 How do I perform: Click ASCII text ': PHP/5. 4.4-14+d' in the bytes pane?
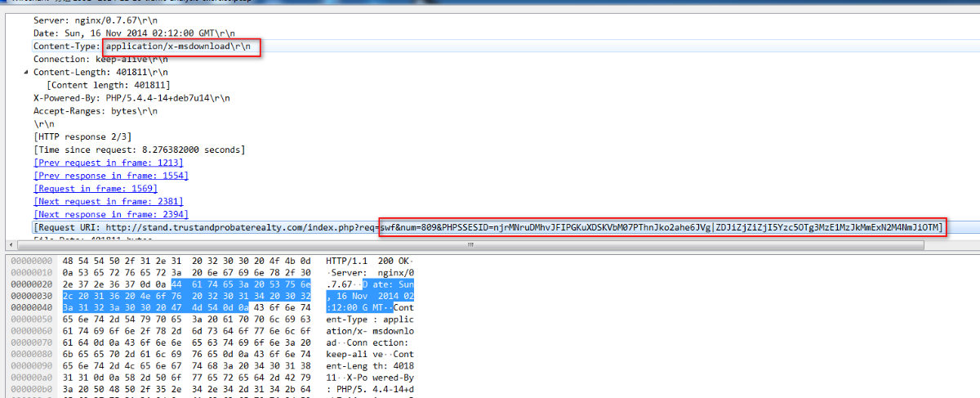pos(370,388)
